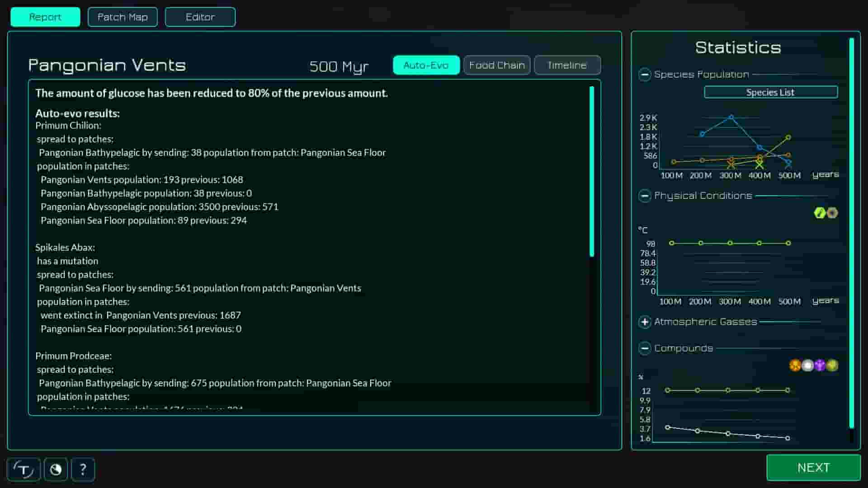View the Food Chain report
Screen dimensions: 868x488
496,65
